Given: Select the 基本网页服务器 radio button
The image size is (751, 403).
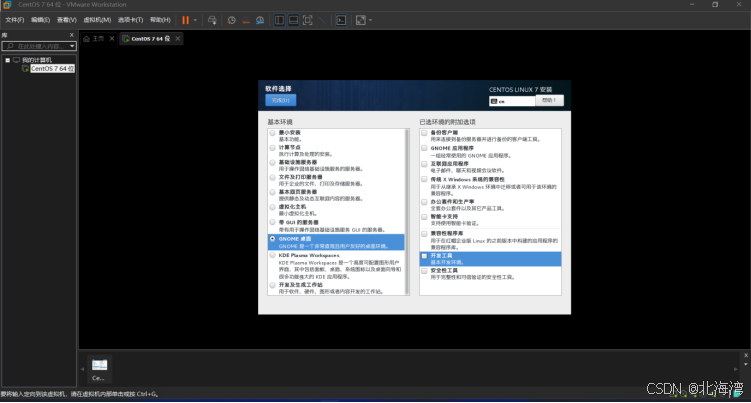Looking at the screenshot, I should [x=273, y=192].
